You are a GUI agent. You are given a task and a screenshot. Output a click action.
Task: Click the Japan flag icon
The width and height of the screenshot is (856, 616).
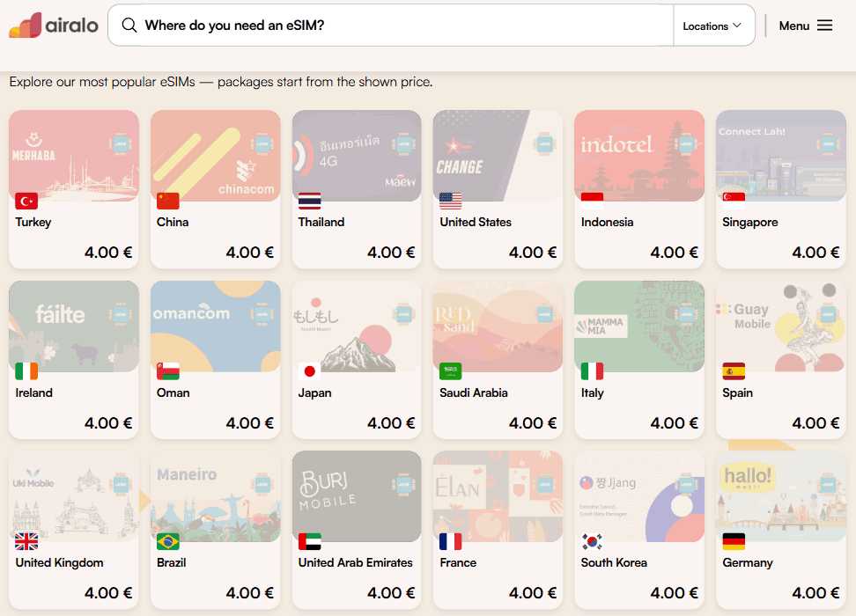pyautogui.click(x=309, y=371)
